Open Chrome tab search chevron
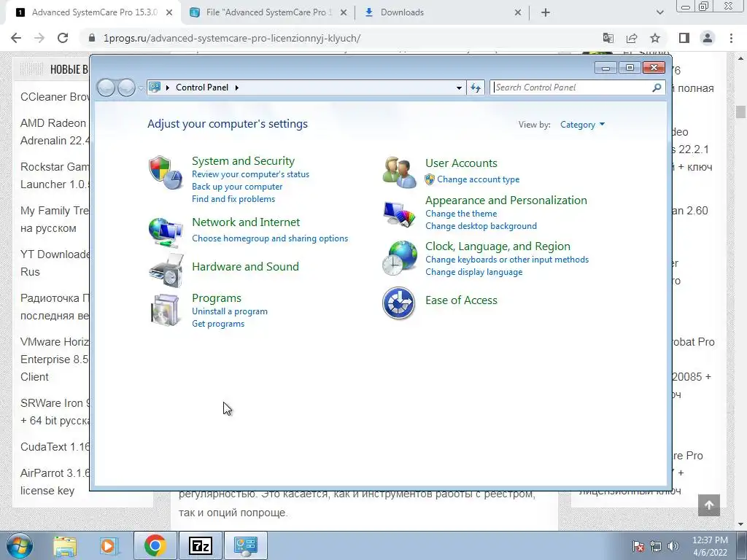Viewport: 747px width, 560px height. click(659, 12)
